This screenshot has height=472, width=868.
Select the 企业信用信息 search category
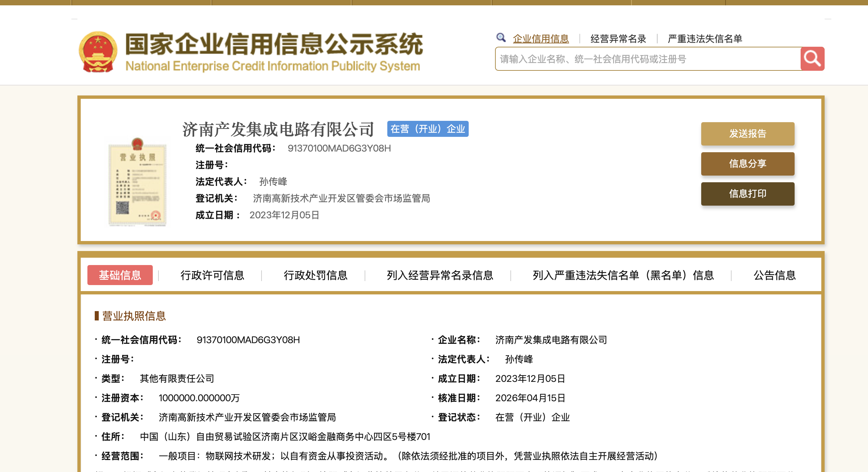pos(540,39)
